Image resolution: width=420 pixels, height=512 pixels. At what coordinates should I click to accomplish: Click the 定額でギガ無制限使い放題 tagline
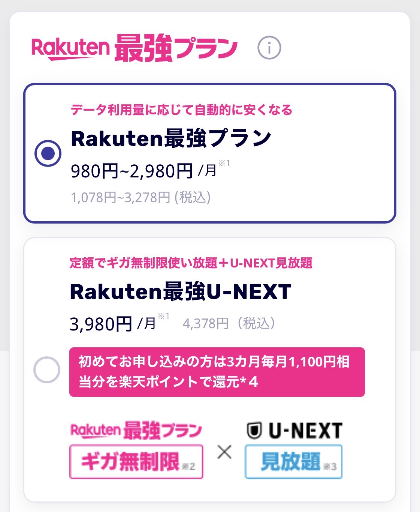pyautogui.click(x=191, y=263)
